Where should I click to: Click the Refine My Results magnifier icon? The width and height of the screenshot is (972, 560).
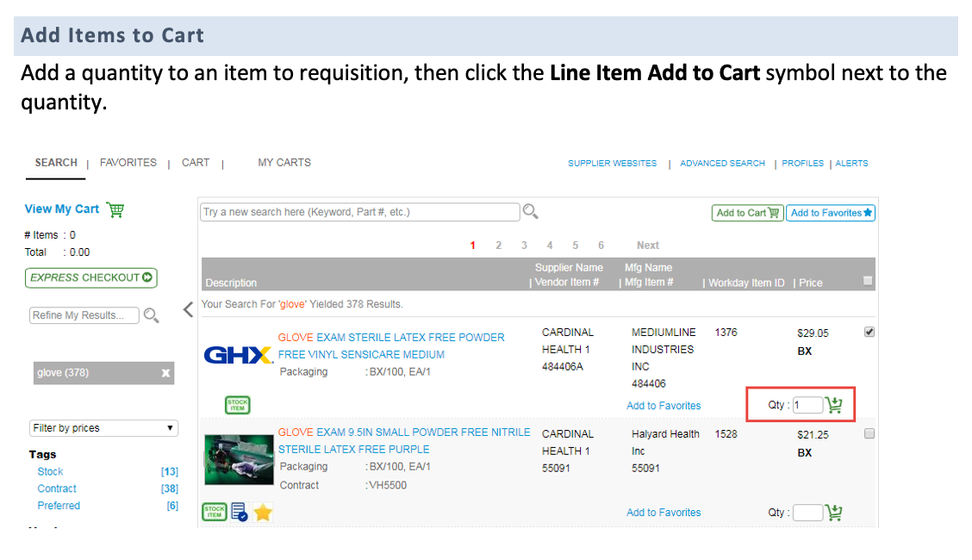[152, 315]
